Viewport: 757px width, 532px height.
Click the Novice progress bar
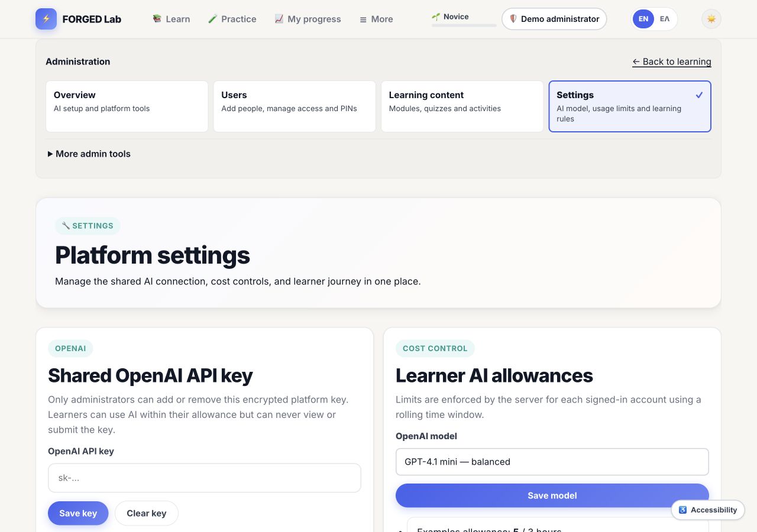464,25
